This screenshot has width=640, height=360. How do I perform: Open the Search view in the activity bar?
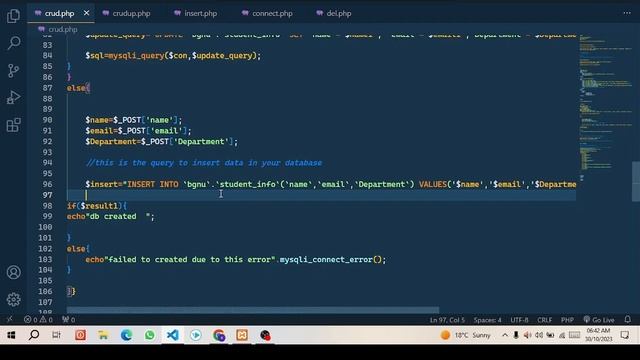[13, 43]
